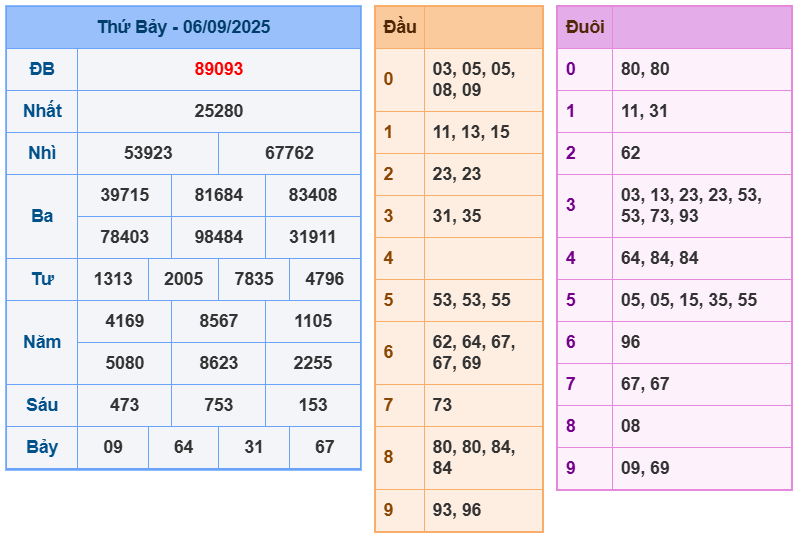Image resolution: width=800 pixels, height=535 pixels.
Task: Click the Đuôi column header
Action: click(584, 27)
